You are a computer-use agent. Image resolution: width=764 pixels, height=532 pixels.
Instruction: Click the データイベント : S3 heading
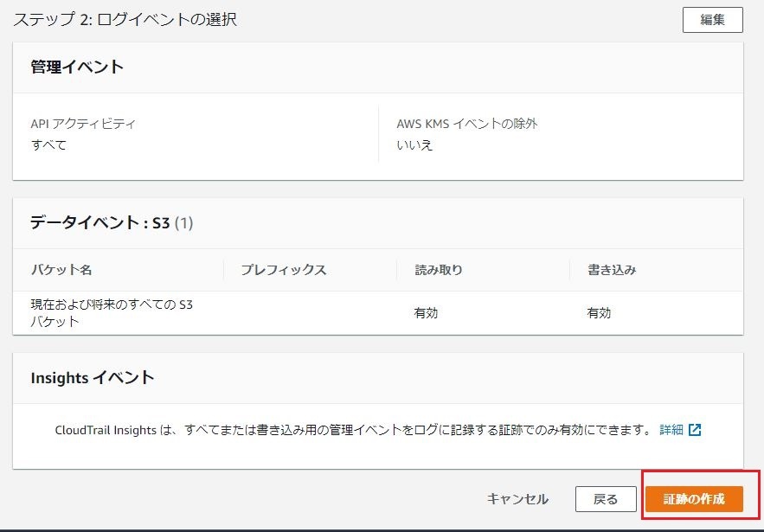pos(112,222)
